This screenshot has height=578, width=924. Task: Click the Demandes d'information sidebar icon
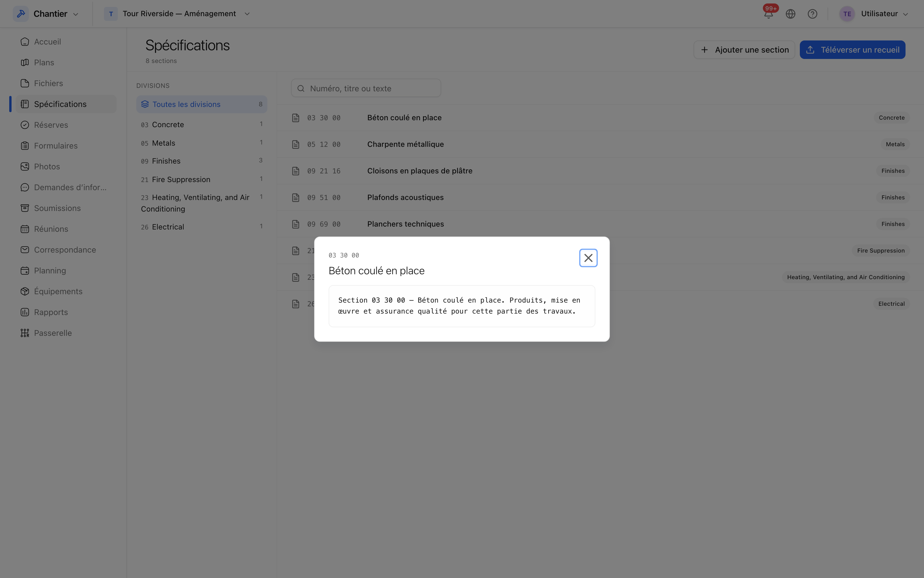(25, 187)
